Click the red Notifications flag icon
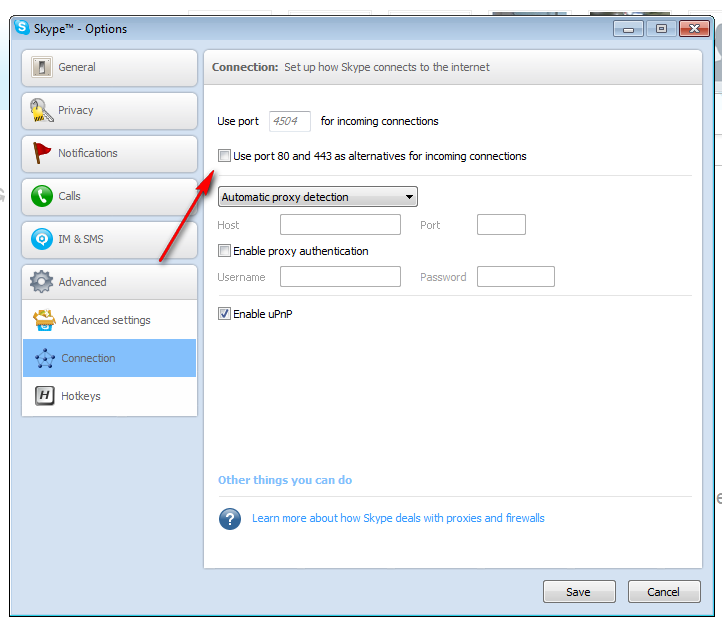This screenshot has height=622, width=722. coord(41,153)
